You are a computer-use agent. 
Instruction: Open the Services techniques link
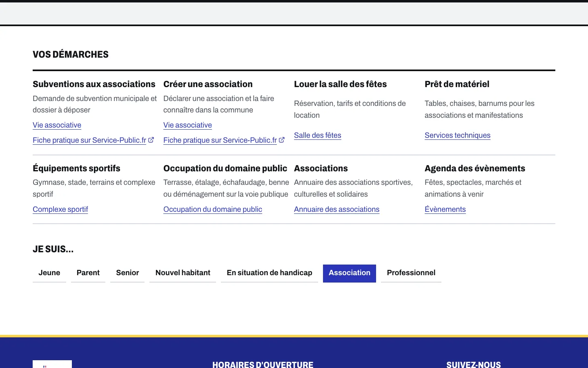pyautogui.click(x=457, y=135)
